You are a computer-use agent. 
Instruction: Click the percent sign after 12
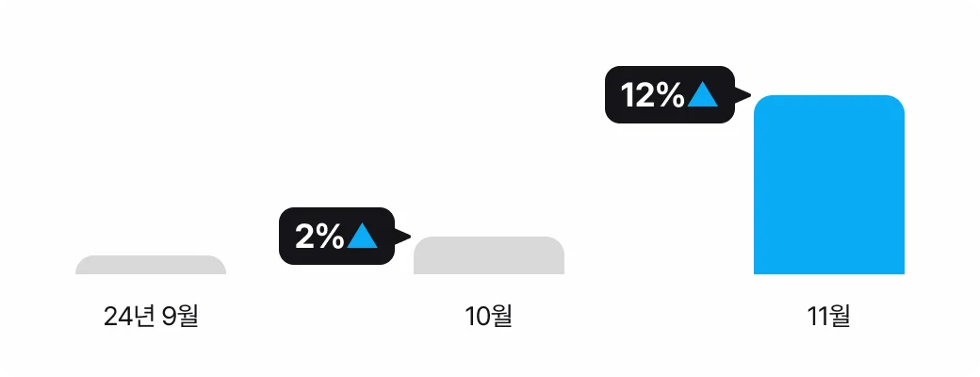[669, 95]
